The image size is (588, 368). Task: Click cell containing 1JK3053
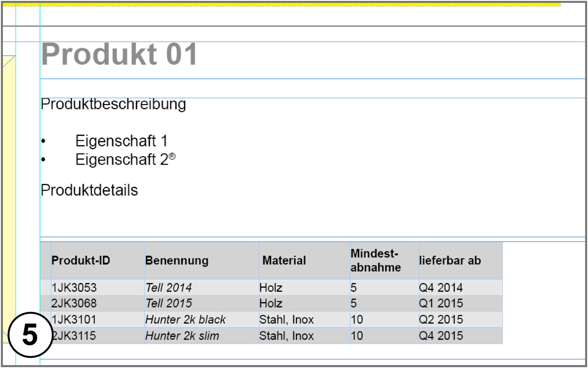pyautogui.click(x=74, y=287)
